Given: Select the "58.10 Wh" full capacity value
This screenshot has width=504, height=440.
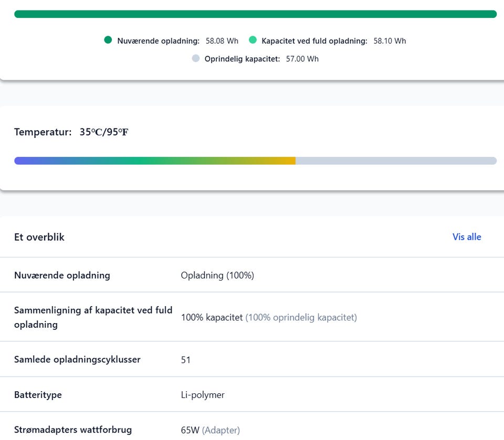Looking at the screenshot, I should tap(390, 41).
